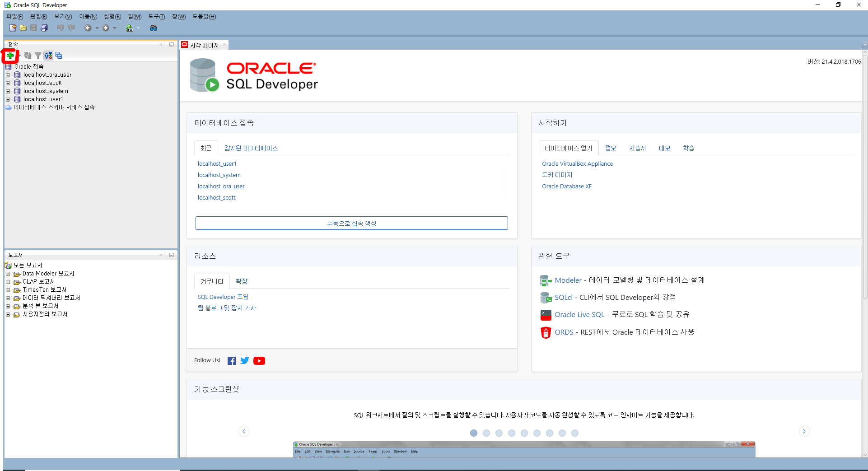This screenshot has width=868, height=471.
Task: Select the last carousel dot indicator
Action: point(575,433)
